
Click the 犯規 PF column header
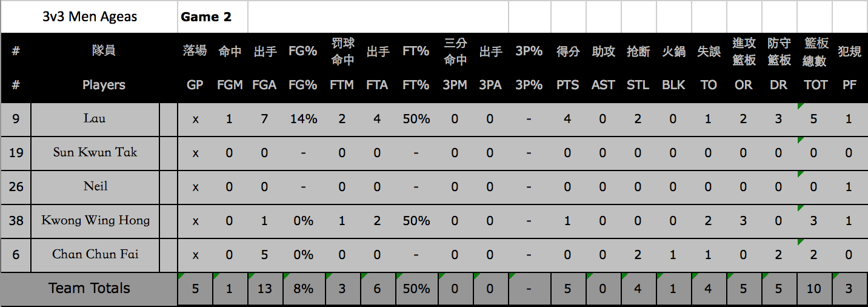click(x=849, y=68)
